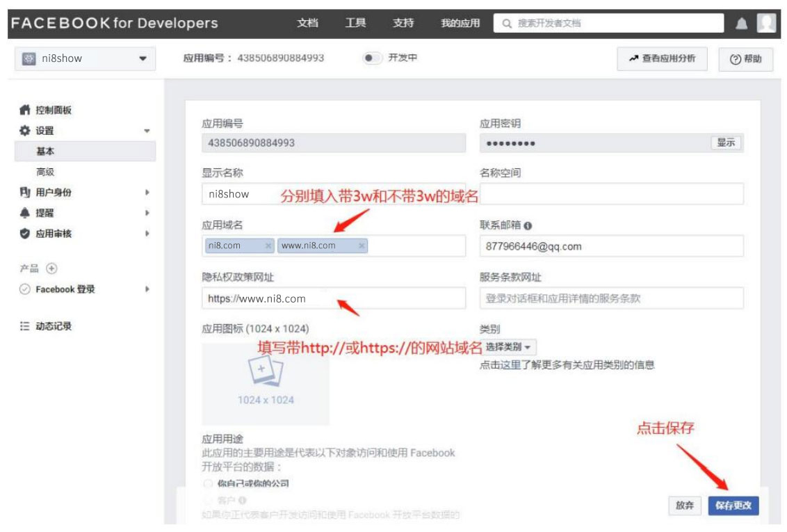
Task: Click the 隐私权政策网址 input field
Action: click(x=334, y=298)
